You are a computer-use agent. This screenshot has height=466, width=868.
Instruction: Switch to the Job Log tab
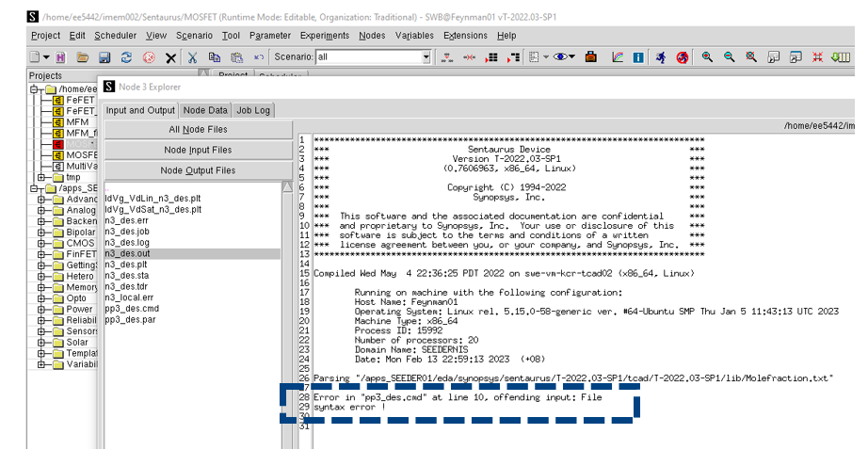(x=253, y=110)
